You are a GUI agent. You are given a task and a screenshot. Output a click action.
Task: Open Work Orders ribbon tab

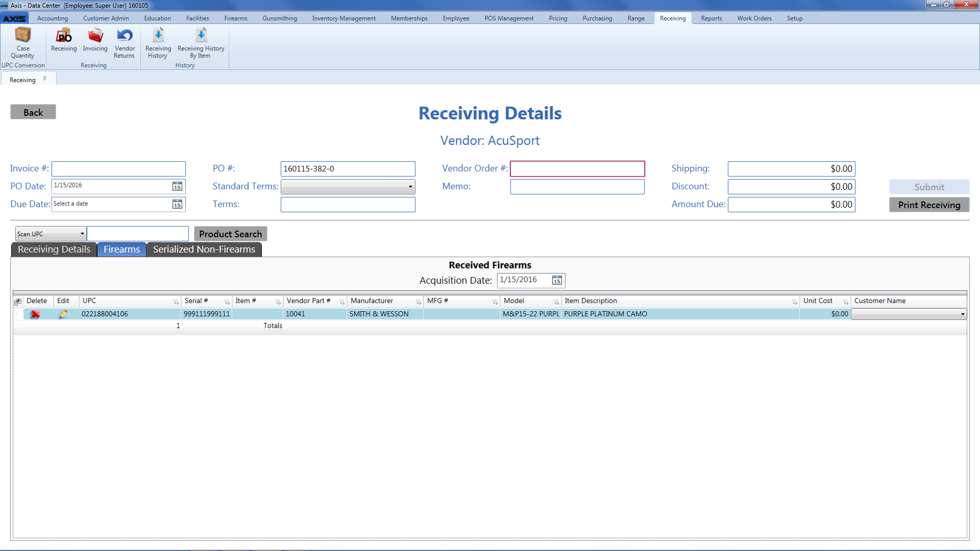754,18
